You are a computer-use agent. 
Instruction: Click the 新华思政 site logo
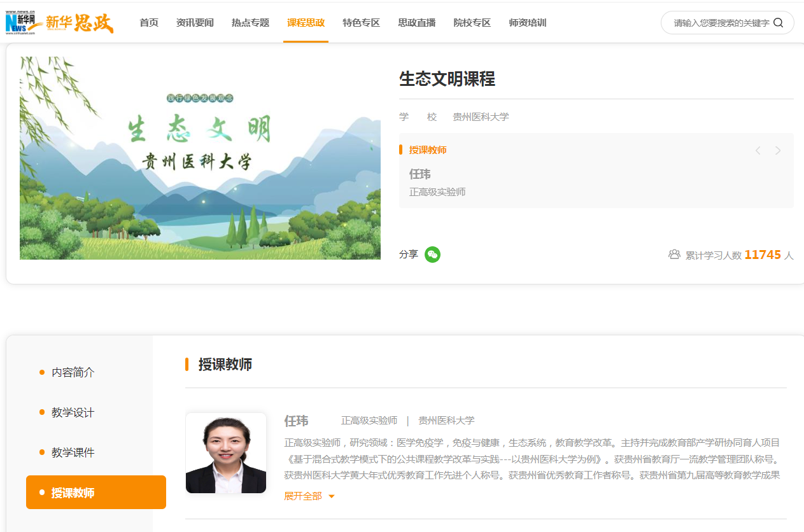coord(79,23)
